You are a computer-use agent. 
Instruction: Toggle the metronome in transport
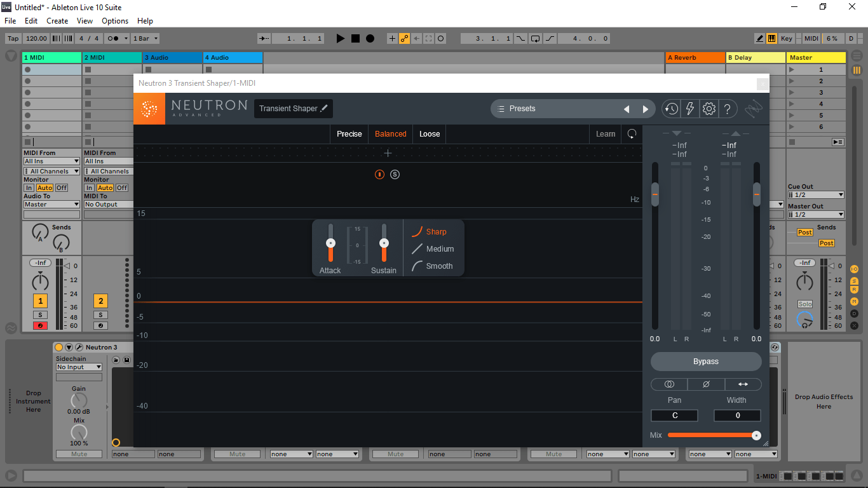118,39
